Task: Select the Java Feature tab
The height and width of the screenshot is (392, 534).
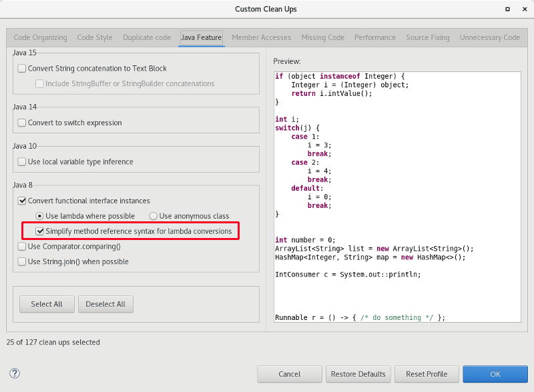Action: 202,37
